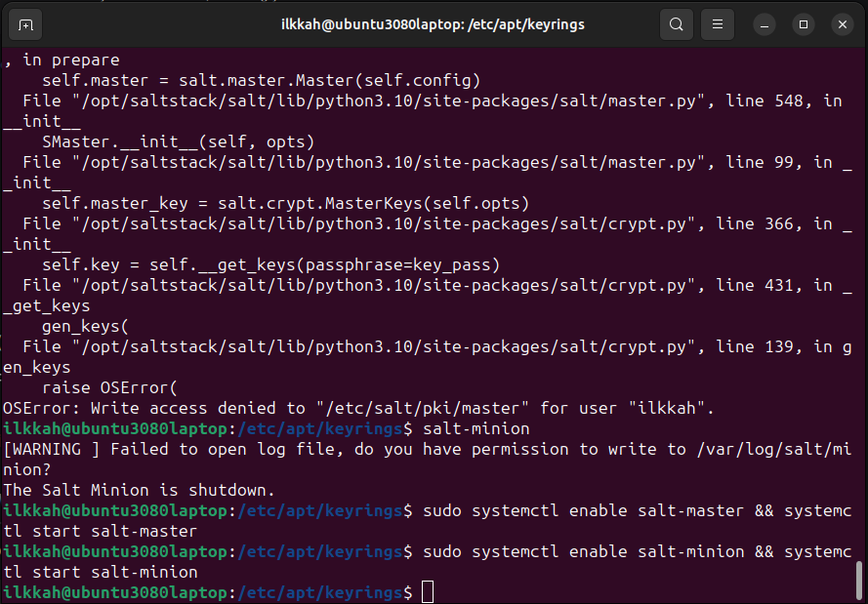Click the cursor block at the last prompt
This screenshot has width=868, height=604.
coord(427,592)
